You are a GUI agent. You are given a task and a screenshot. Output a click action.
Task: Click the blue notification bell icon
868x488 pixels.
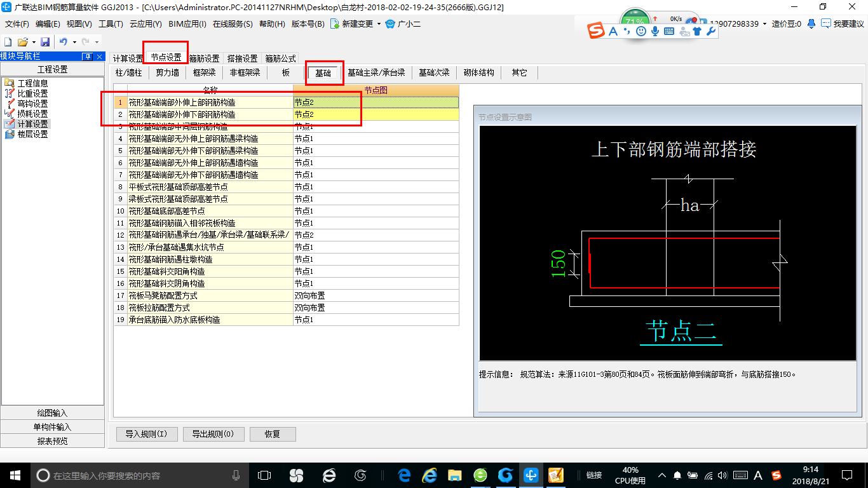[811, 24]
